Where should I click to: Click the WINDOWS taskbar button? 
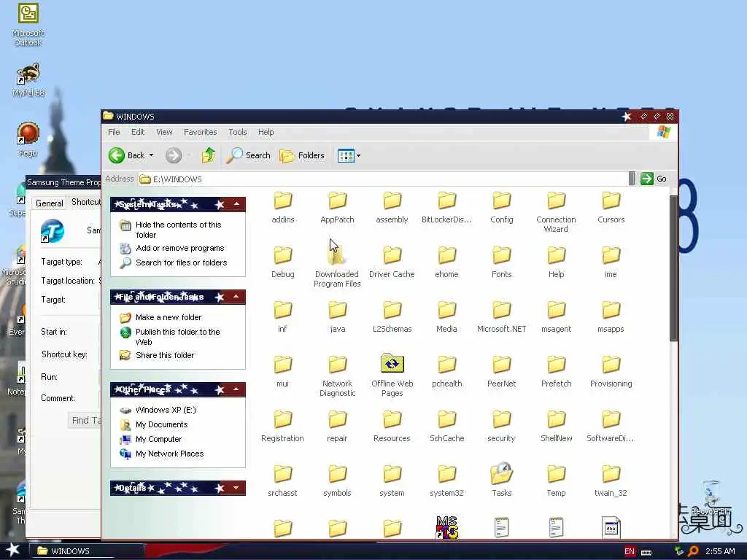coord(87,551)
